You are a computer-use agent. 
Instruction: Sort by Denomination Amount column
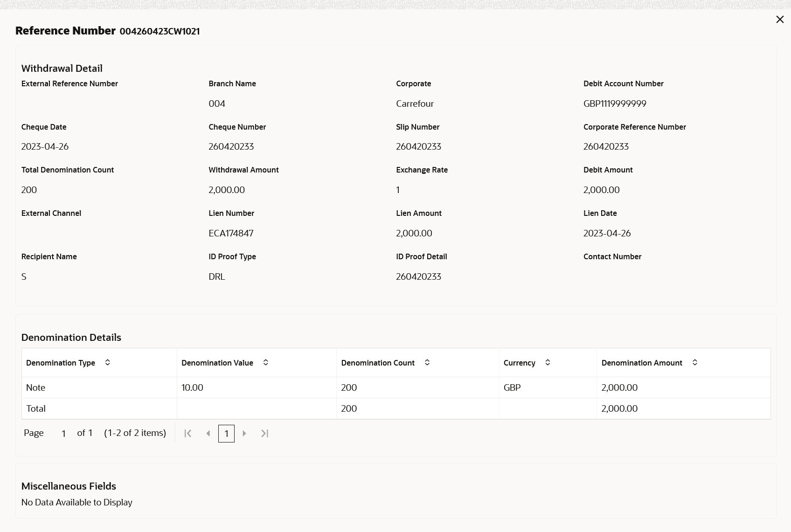pyautogui.click(x=694, y=362)
